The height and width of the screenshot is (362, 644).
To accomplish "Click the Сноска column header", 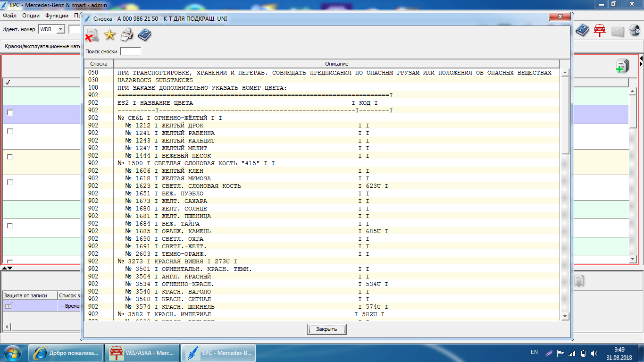I will point(99,64).
